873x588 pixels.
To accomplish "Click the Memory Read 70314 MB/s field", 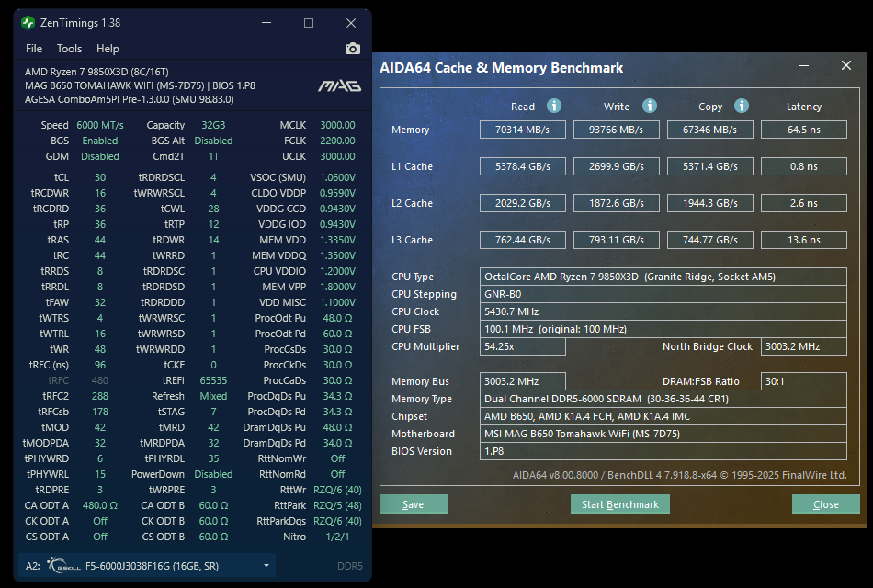I will tap(522, 130).
